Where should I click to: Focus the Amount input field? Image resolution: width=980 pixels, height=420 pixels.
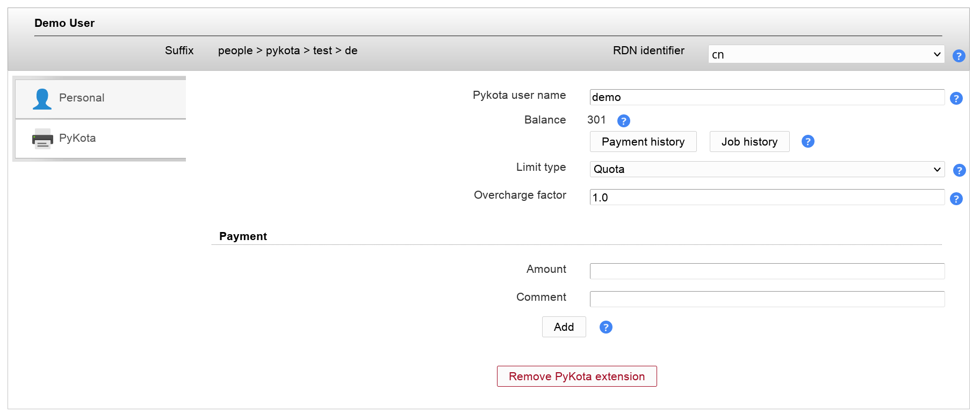[767, 271]
